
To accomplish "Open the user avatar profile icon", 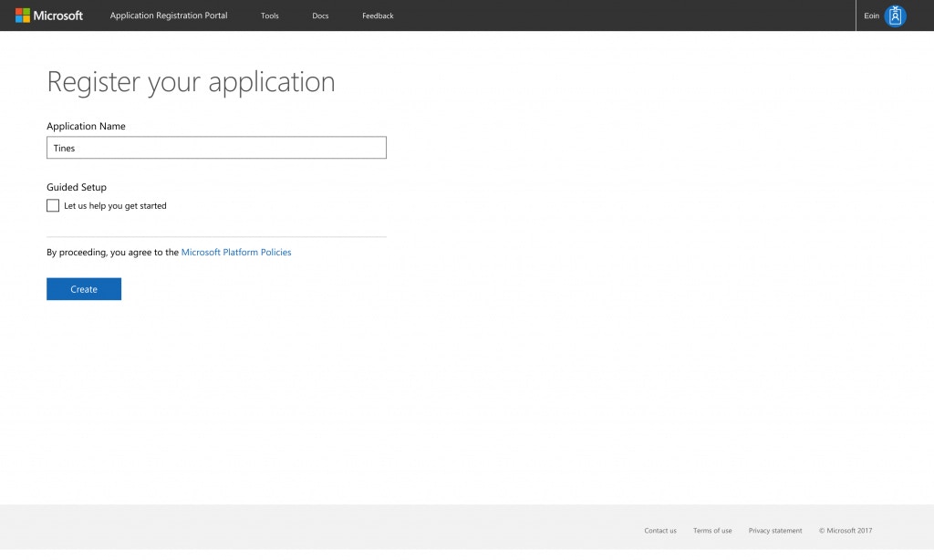I will [x=895, y=16].
